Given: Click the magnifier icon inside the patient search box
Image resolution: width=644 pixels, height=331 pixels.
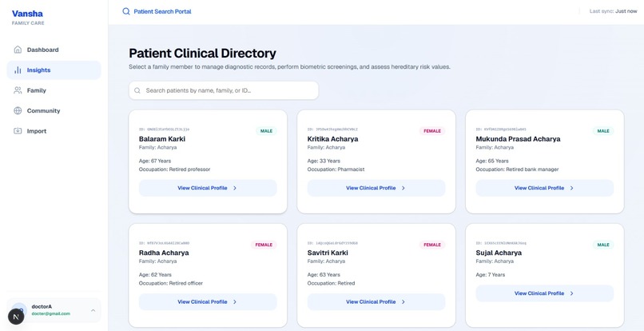Looking at the screenshot, I should click(137, 90).
